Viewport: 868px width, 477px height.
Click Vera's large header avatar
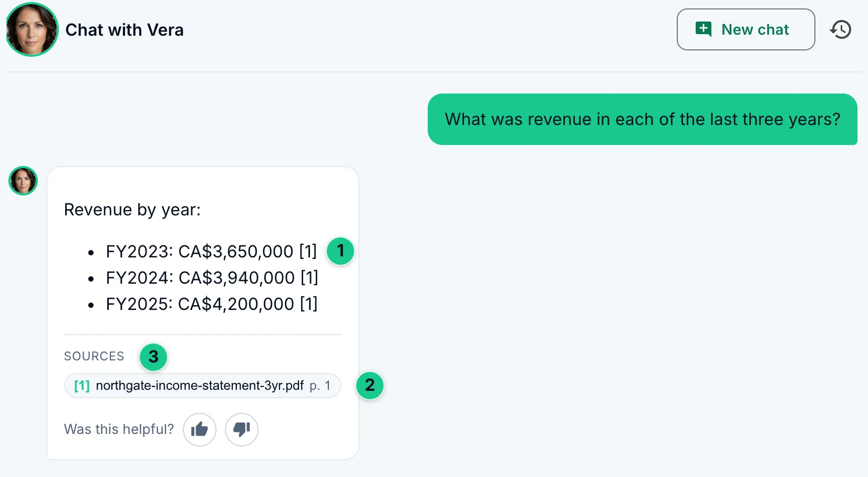pos(32,29)
